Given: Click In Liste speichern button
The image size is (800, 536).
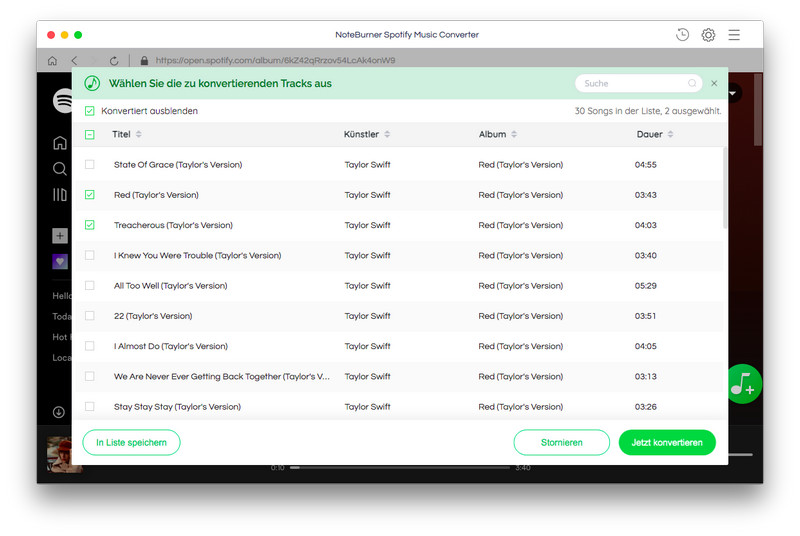Looking at the screenshot, I should (131, 442).
